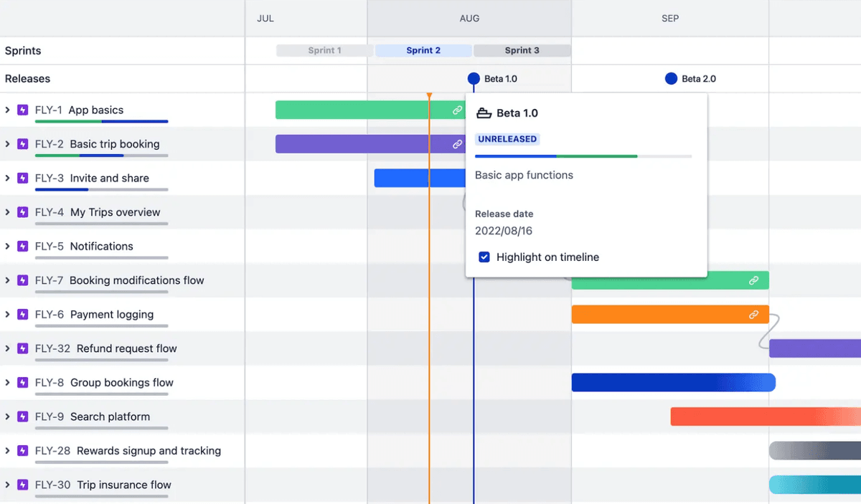Select the Sprint 2 bar

(423, 50)
